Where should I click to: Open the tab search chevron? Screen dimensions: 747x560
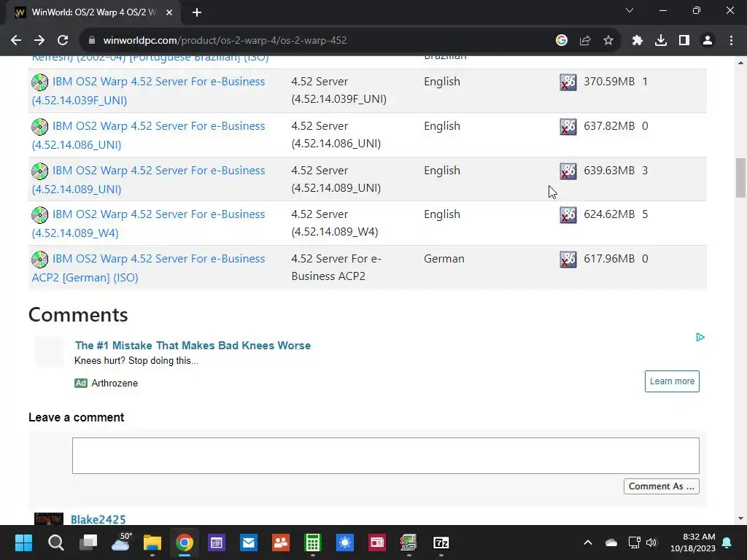pyautogui.click(x=630, y=10)
